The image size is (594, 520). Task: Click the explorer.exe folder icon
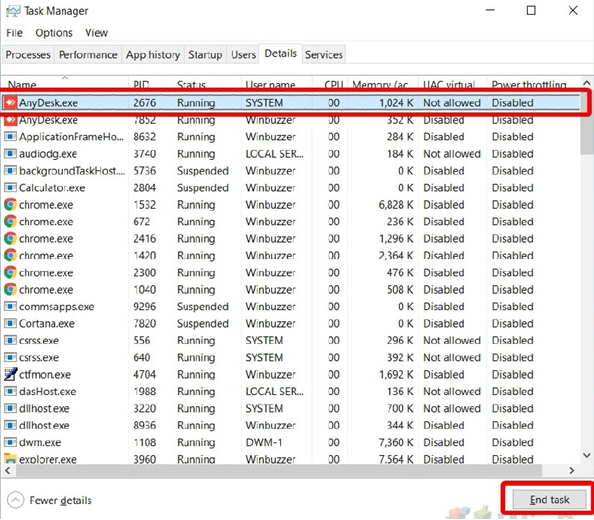[x=11, y=459]
